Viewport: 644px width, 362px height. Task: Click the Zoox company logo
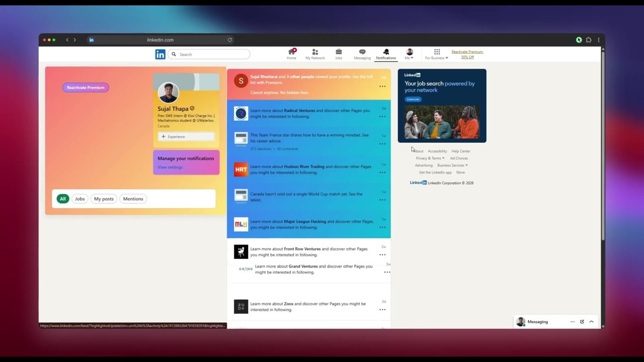tap(241, 307)
